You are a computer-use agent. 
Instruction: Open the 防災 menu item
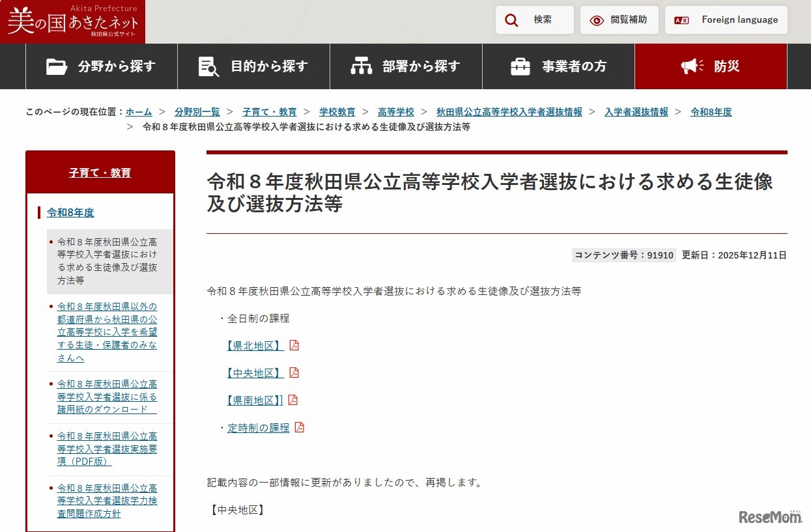pos(711,66)
